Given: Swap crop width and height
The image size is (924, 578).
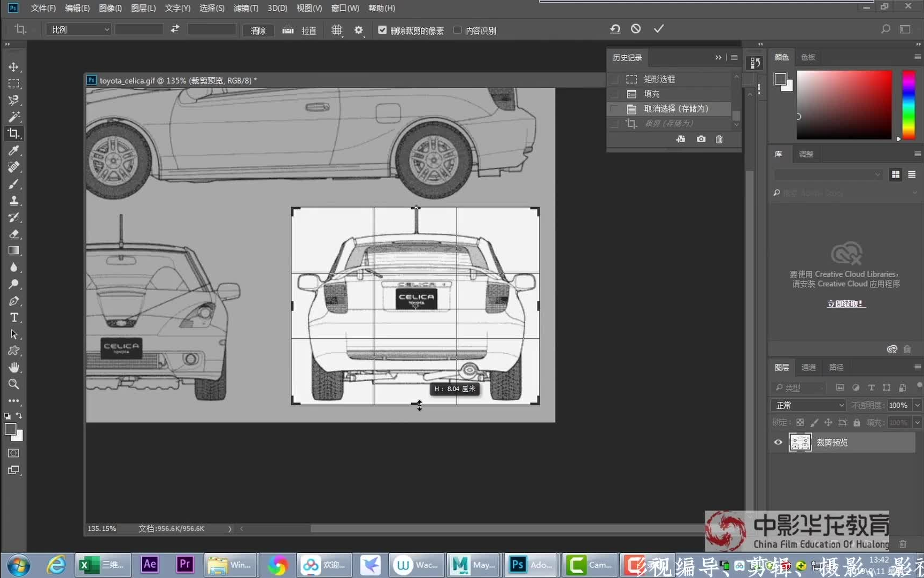Looking at the screenshot, I should pyautogui.click(x=175, y=29).
